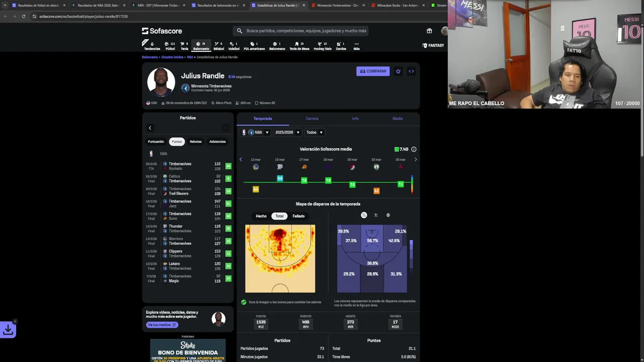
Task: Click the Trail Blazers logo for 20 mar
Action: [352, 167]
